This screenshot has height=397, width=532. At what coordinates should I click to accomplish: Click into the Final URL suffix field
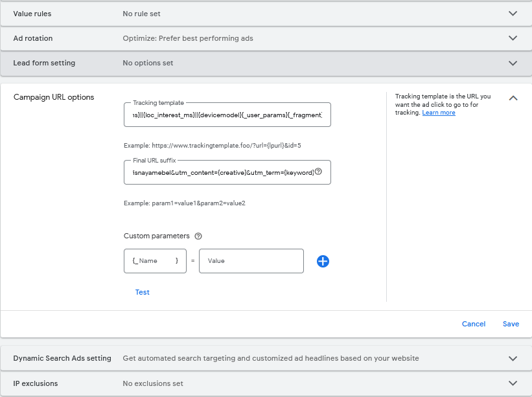point(219,172)
